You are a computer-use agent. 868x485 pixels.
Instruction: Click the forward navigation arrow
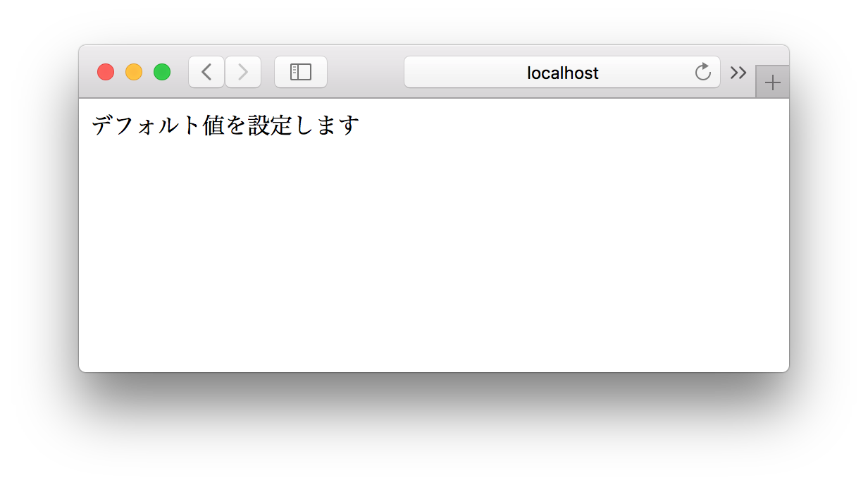tap(243, 72)
